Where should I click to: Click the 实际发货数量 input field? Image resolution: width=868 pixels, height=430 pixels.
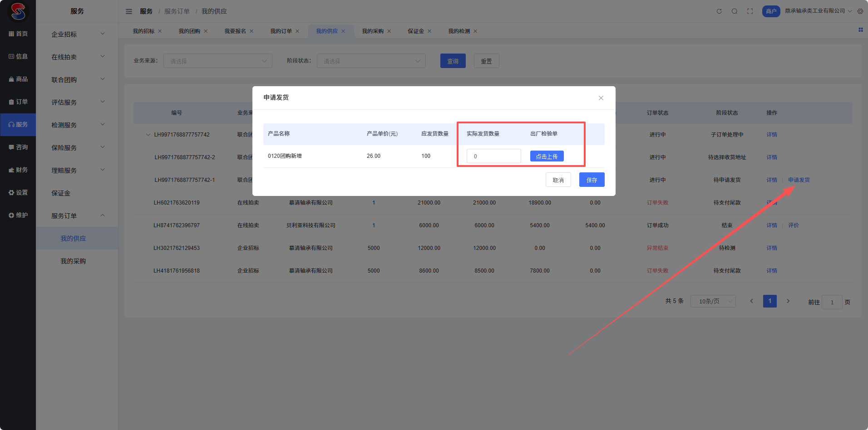click(x=493, y=156)
